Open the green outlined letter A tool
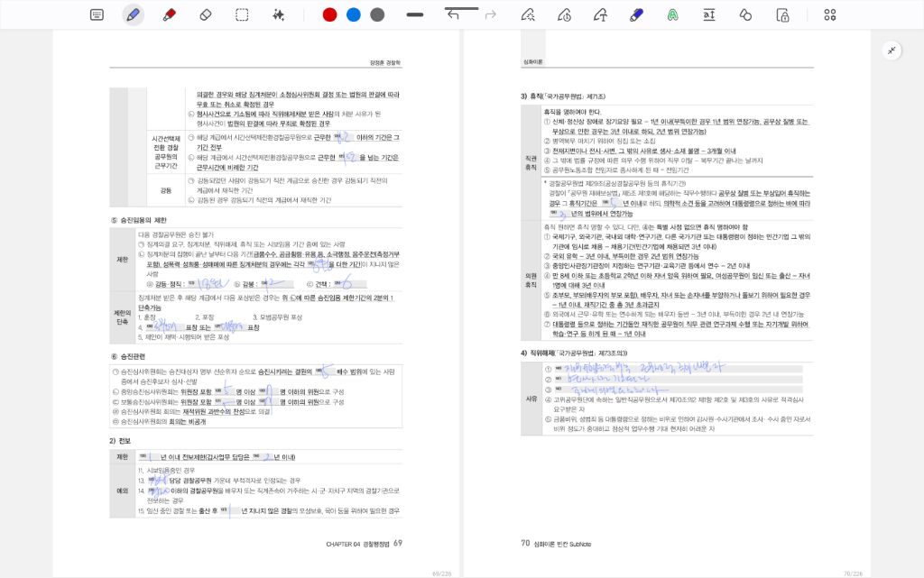 point(672,14)
